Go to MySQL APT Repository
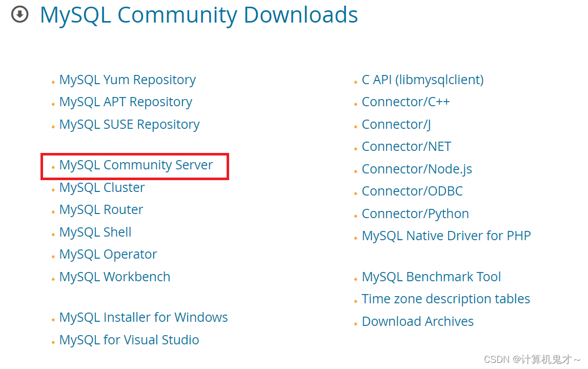588x369 pixels. [x=126, y=102]
